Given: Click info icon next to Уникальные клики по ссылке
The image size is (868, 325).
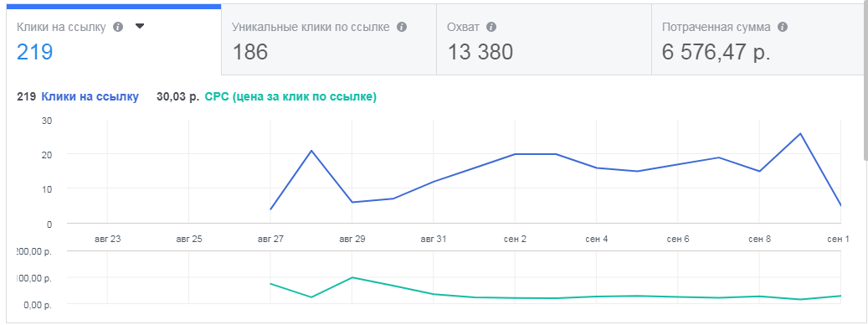Looking at the screenshot, I should [403, 27].
